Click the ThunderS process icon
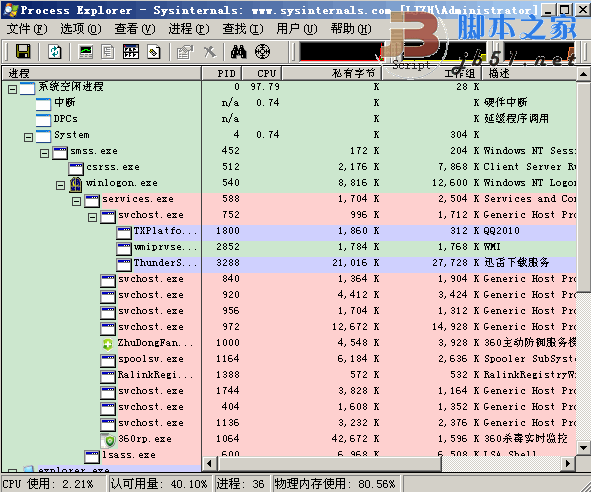Image resolution: width=591 pixels, height=492 pixels. click(x=124, y=264)
